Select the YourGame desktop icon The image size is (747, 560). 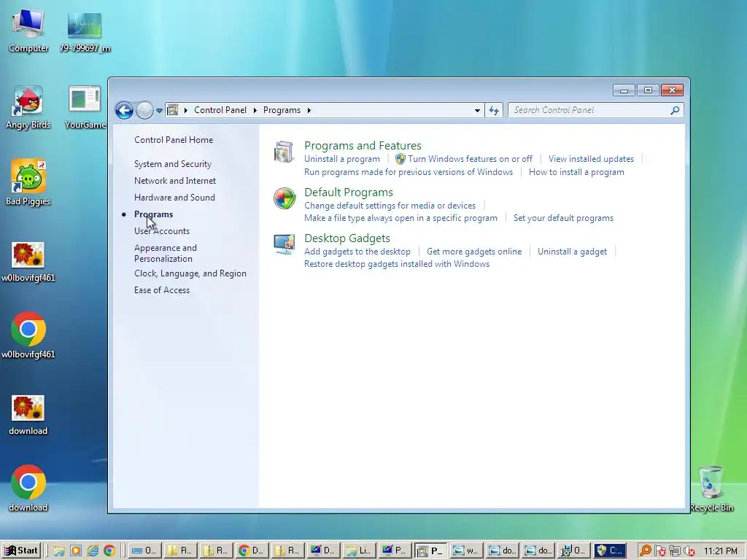pyautogui.click(x=85, y=108)
